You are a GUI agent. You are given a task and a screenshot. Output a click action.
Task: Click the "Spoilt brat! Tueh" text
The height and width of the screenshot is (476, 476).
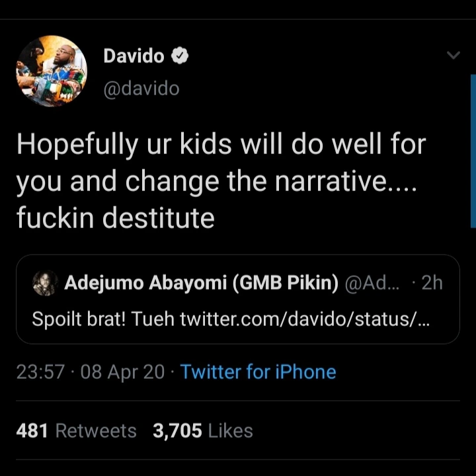coord(103,319)
